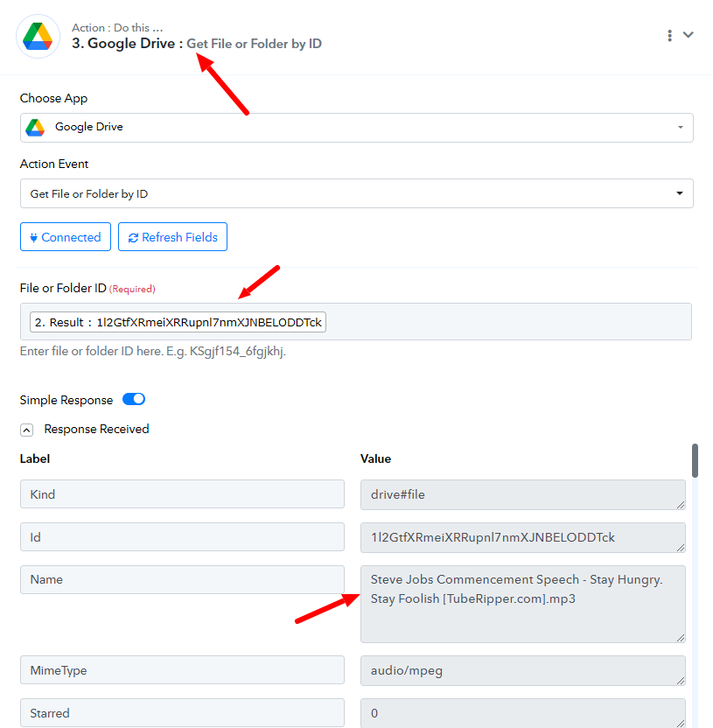Click the Id value field
Screen dimensions: 713x728
click(522, 537)
